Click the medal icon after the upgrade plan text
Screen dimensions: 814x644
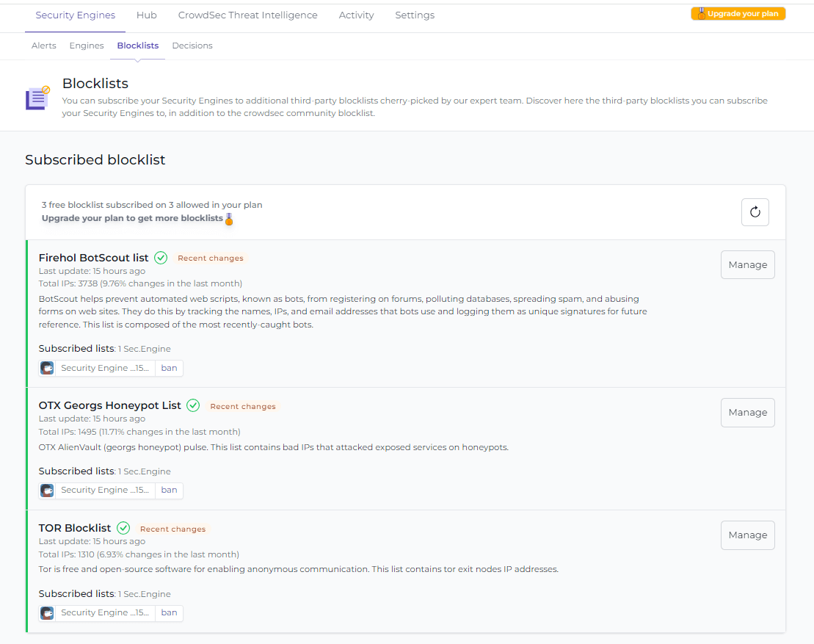pos(229,218)
